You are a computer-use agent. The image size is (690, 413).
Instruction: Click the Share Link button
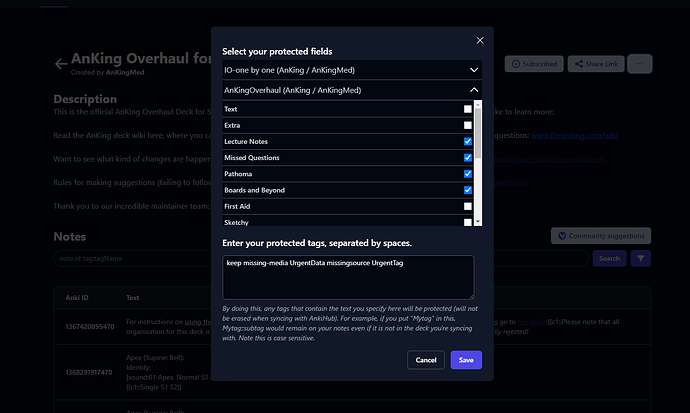click(x=596, y=64)
